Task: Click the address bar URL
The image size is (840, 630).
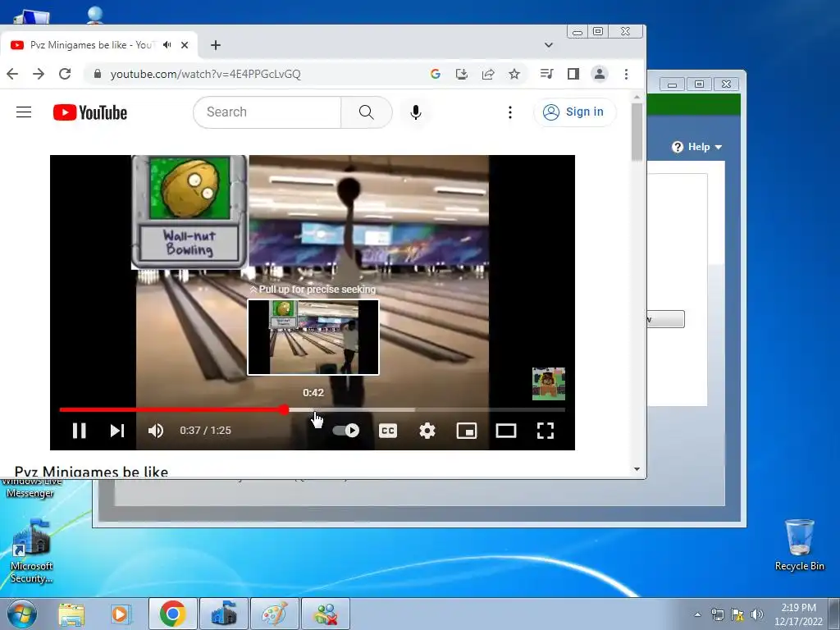Action: [206, 74]
